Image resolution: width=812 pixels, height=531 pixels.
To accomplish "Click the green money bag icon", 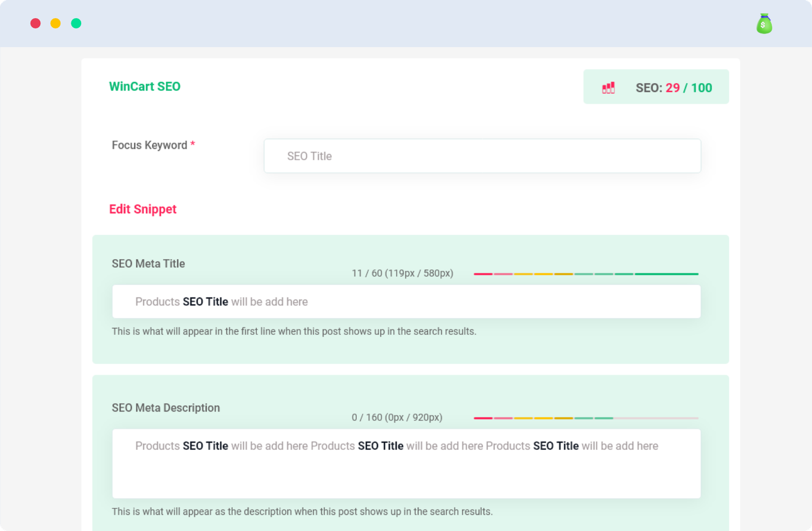I will 764,24.
